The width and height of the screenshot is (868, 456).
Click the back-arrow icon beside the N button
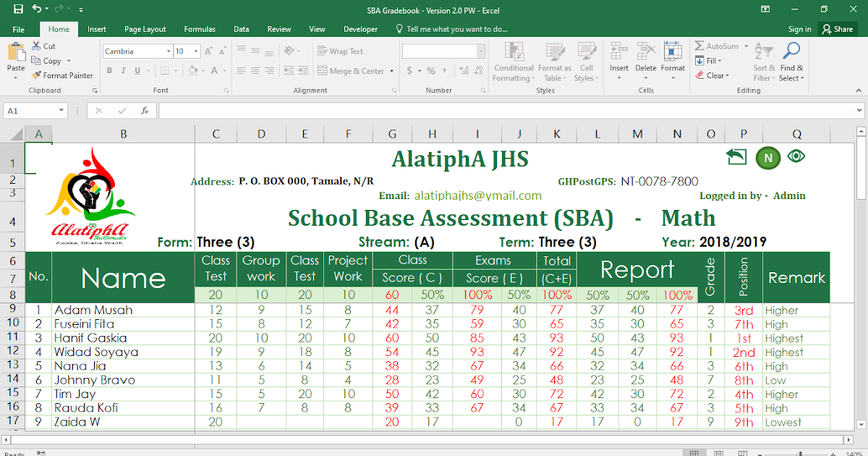[x=736, y=156]
